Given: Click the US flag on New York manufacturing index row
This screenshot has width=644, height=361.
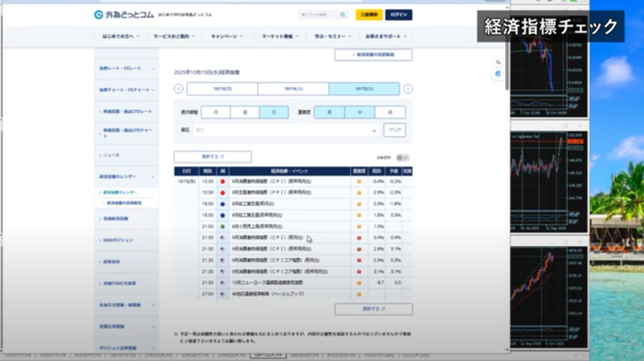Looking at the screenshot, I should [x=223, y=283].
